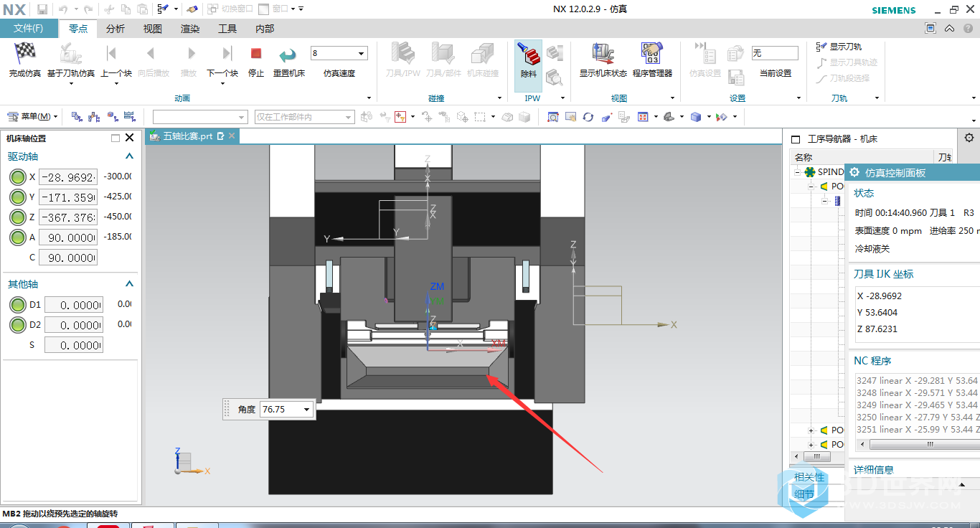Click the fit view icon in top border bar
The width and height of the screenshot is (980, 528).
tap(553, 117)
